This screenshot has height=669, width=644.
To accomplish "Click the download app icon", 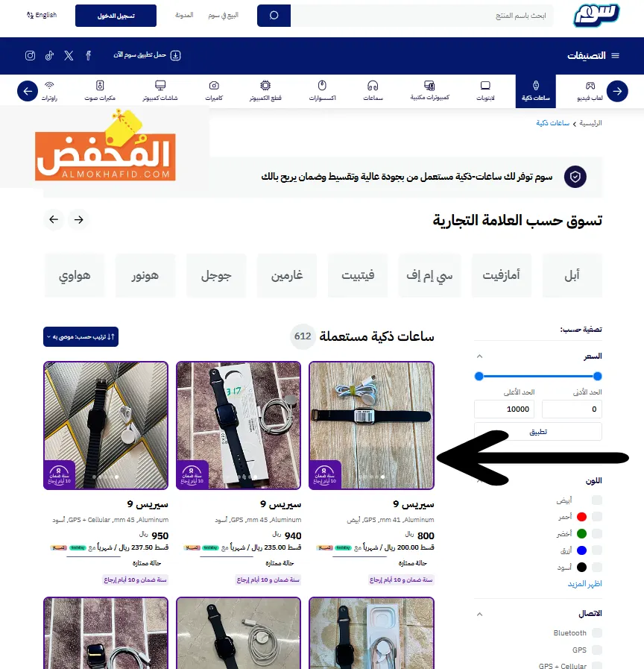I will [176, 55].
